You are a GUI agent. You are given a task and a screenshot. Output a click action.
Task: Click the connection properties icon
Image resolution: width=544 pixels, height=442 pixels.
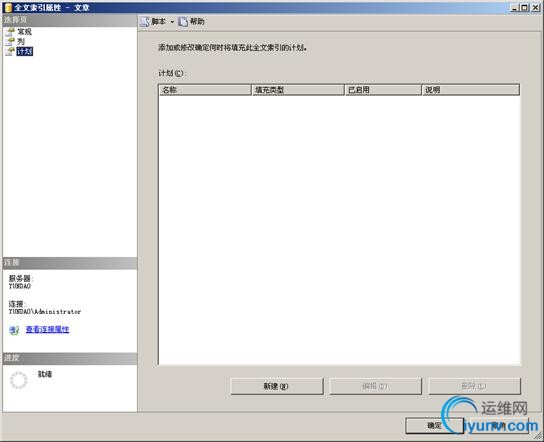coord(14,330)
